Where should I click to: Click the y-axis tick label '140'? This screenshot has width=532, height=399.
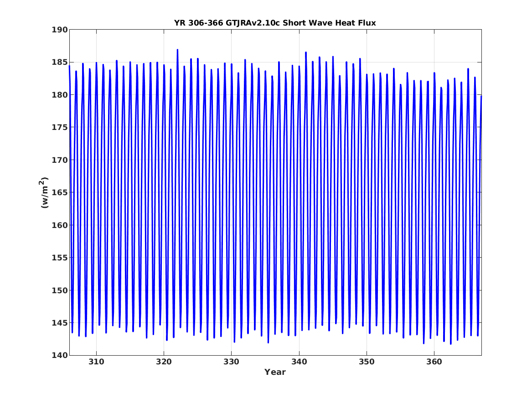pos(59,356)
